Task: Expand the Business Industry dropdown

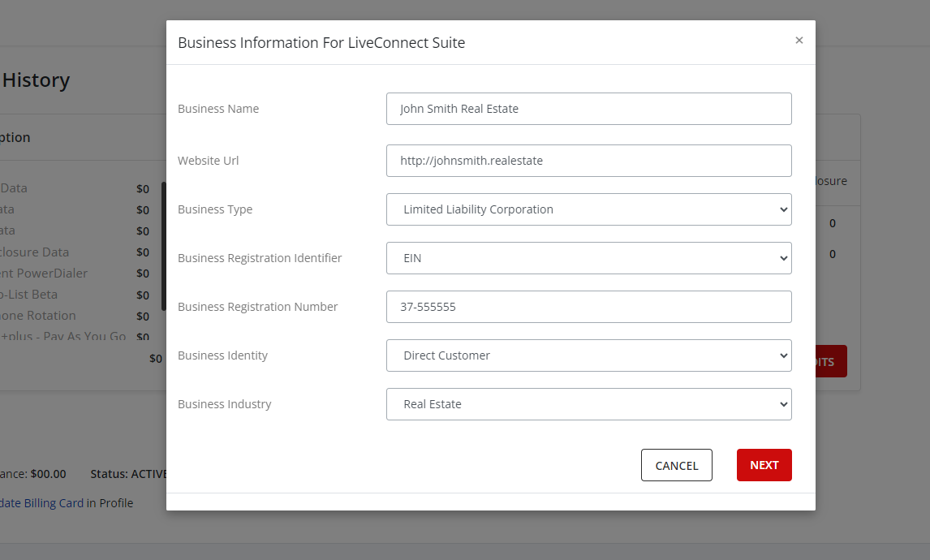Action: (589, 404)
